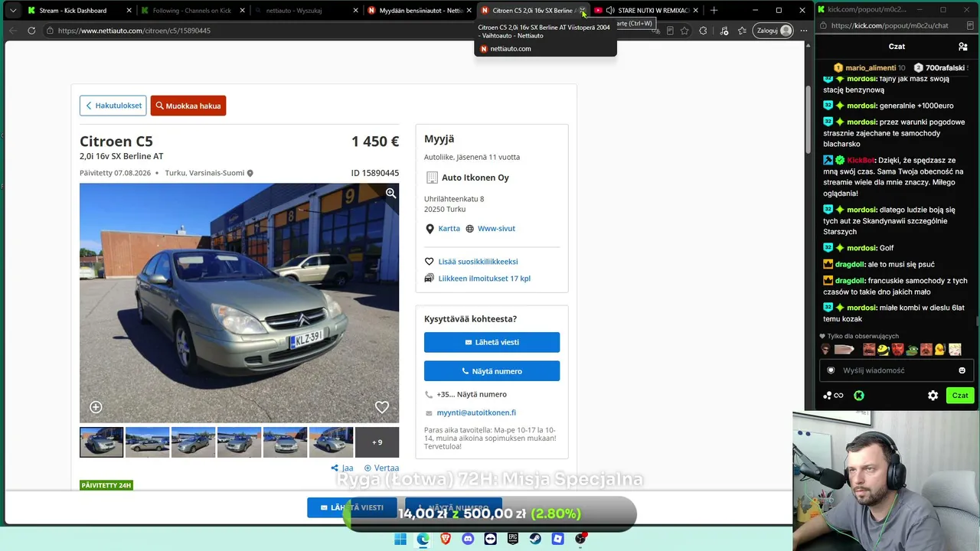The image size is (980, 551).
Task: Open Epic Games Launcher from the taskbar
Action: [513, 539]
